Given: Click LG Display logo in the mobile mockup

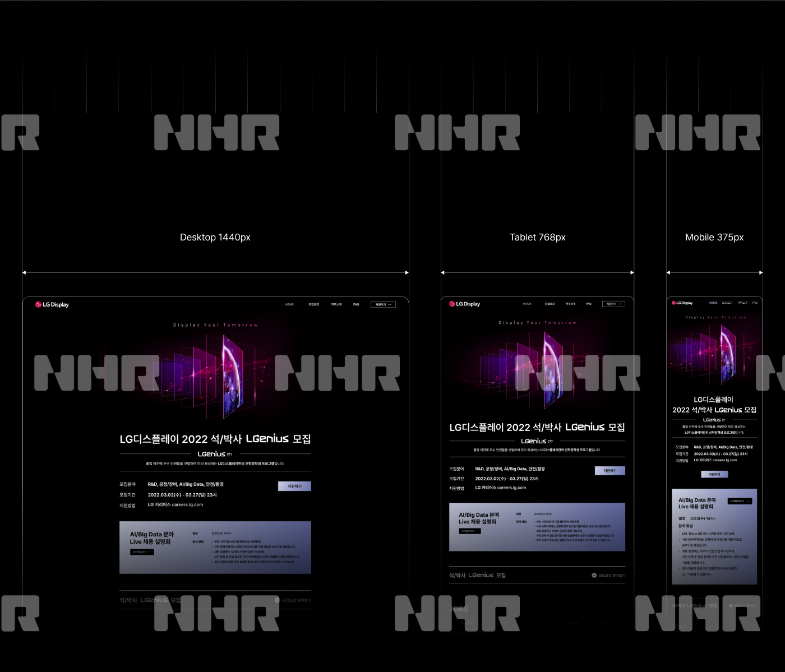Looking at the screenshot, I should [x=682, y=303].
